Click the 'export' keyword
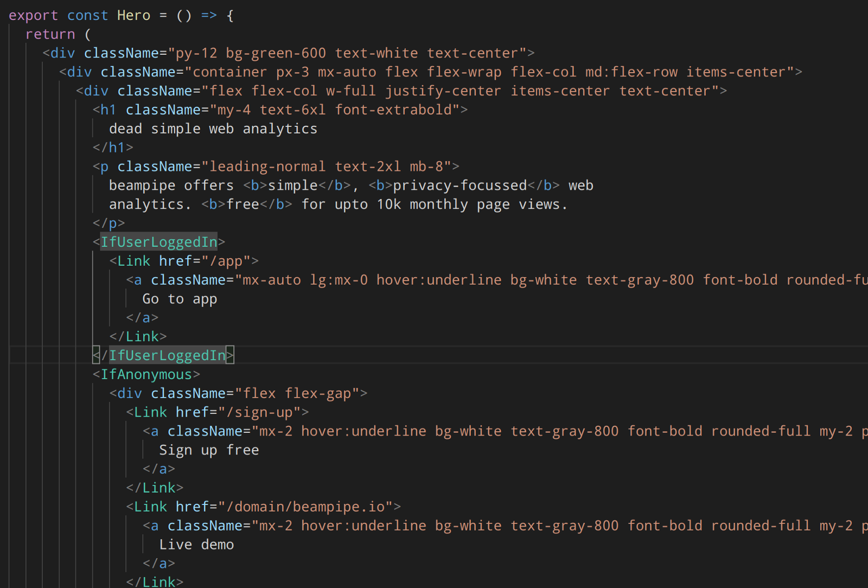The height and width of the screenshot is (588, 868). pos(33,15)
